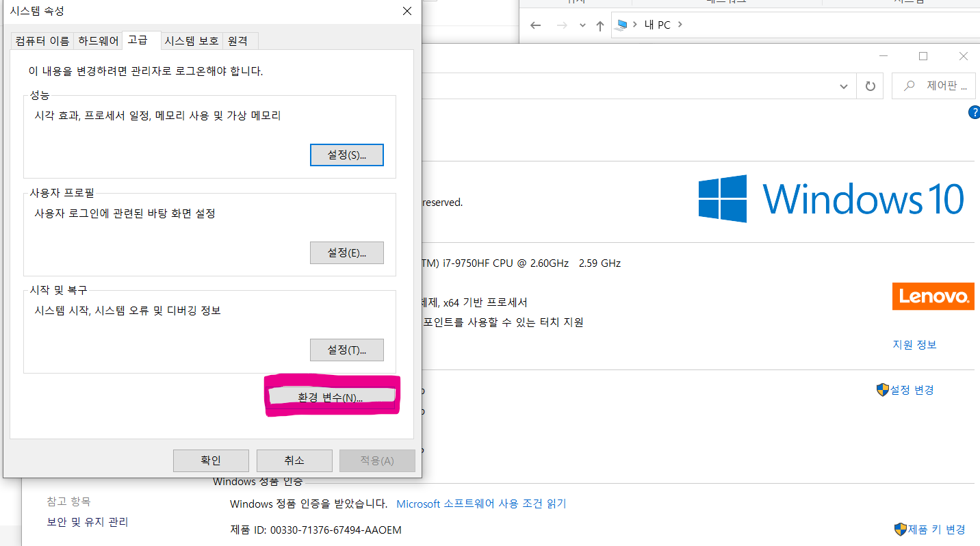Switch to the 하드웨어 tab

coord(98,41)
